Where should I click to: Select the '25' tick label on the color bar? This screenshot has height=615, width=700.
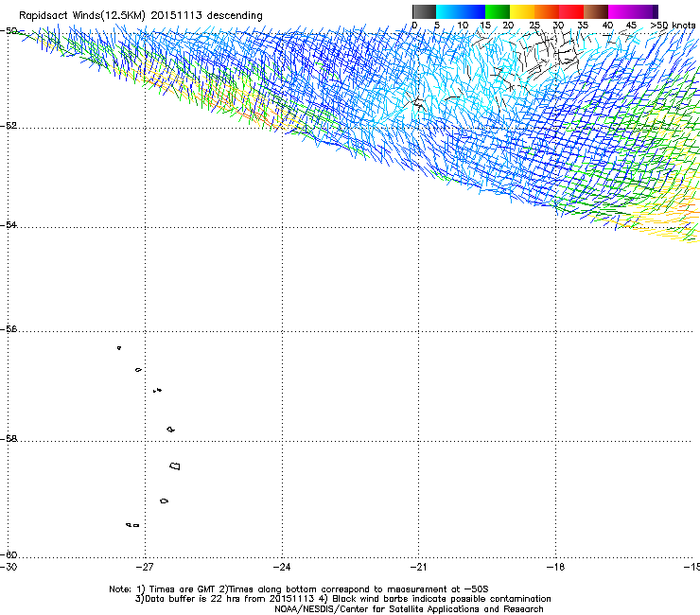point(534,26)
